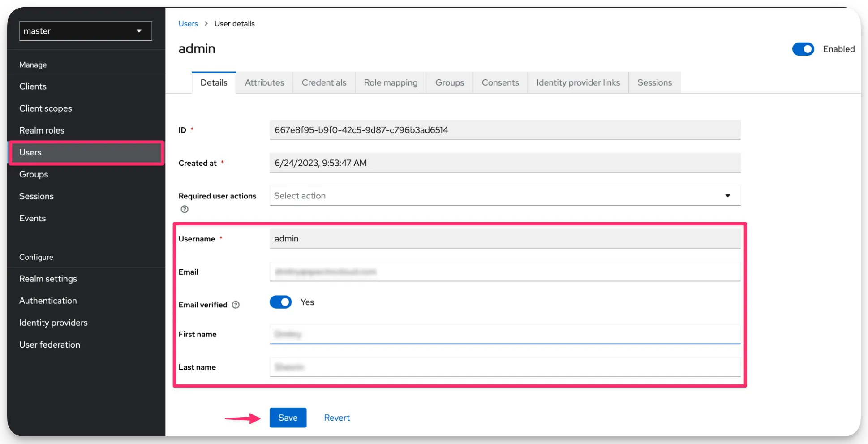Viewport: 868px width, 444px height.
Task: Open the Authentication section
Action: pyautogui.click(x=48, y=300)
